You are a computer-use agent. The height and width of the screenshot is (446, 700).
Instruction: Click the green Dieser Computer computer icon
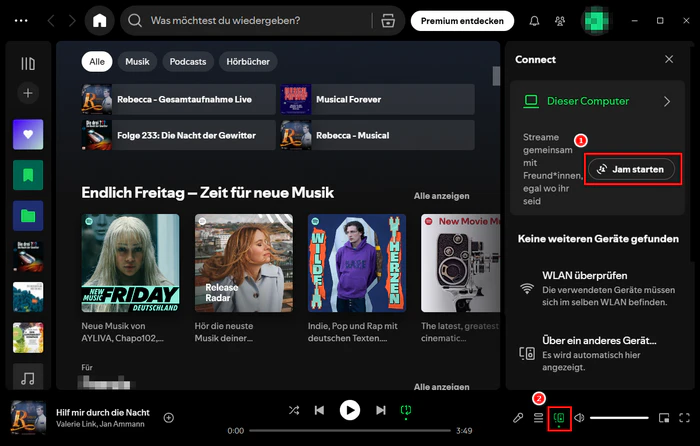(531, 101)
